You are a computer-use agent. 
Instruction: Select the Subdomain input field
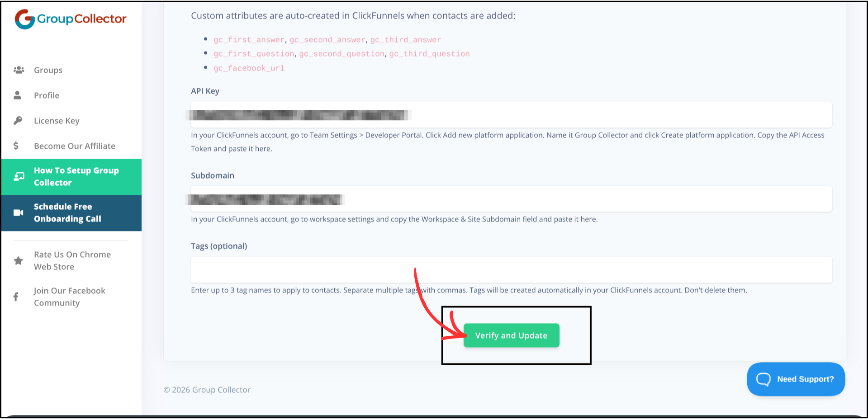click(511, 199)
